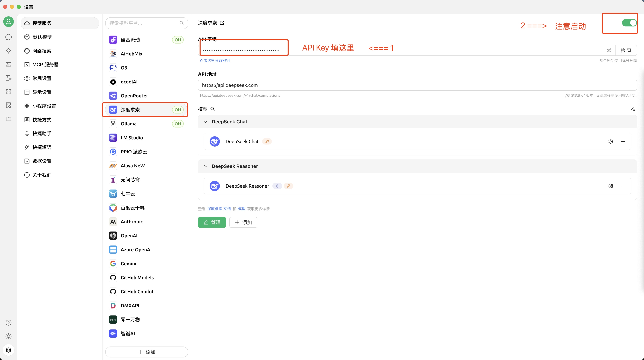The width and height of the screenshot is (644, 360).
Task: Open 网络搜索 settings section
Action: click(60, 51)
